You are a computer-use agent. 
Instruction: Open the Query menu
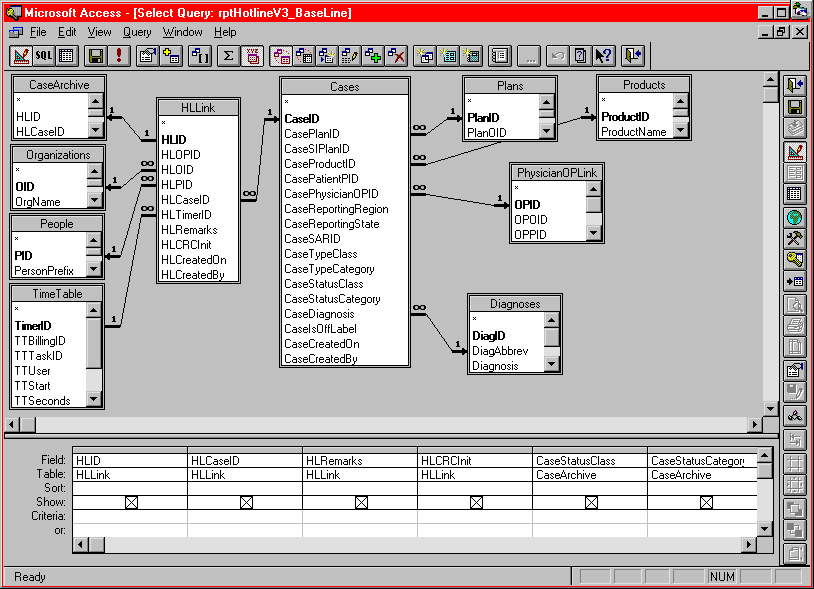click(137, 32)
